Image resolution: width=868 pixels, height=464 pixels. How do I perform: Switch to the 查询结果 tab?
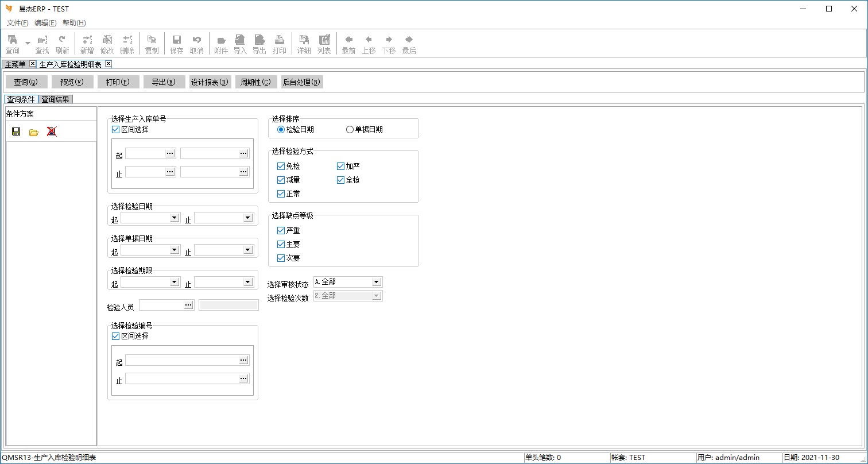[x=55, y=99]
